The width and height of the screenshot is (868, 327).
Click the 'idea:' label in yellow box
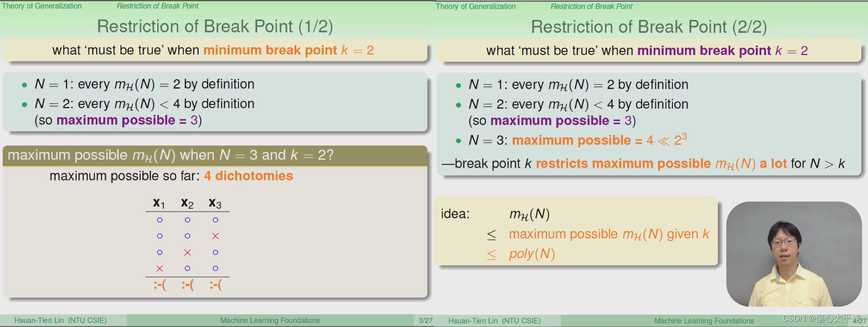point(455,214)
